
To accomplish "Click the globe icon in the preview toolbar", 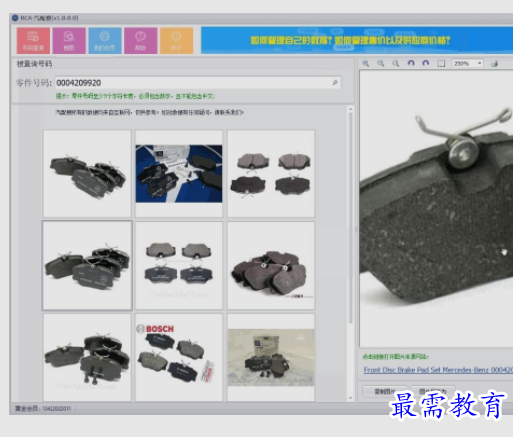I will 494,63.
